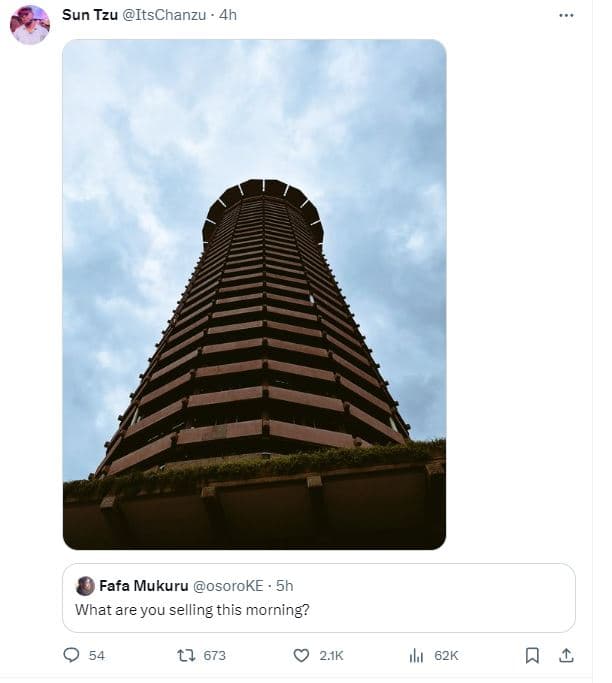The width and height of the screenshot is (612, 683).
Task: Like the post with the heart icon
Action: coord(301,655)
